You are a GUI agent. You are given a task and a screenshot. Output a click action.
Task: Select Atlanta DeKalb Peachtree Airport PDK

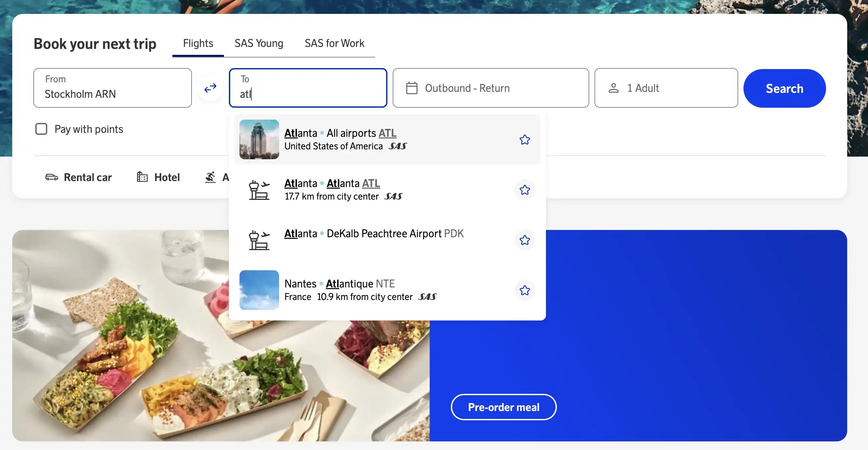387,240
